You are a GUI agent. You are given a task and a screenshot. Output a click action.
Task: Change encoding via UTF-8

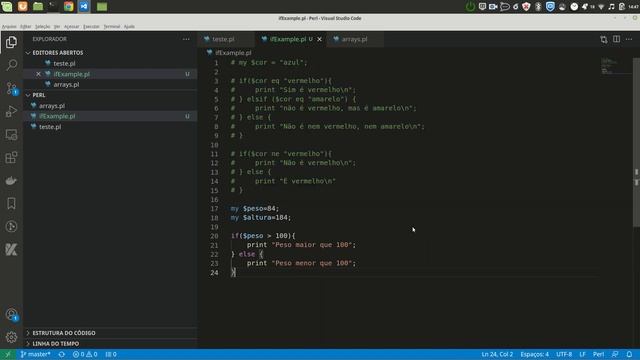(564, 354)
